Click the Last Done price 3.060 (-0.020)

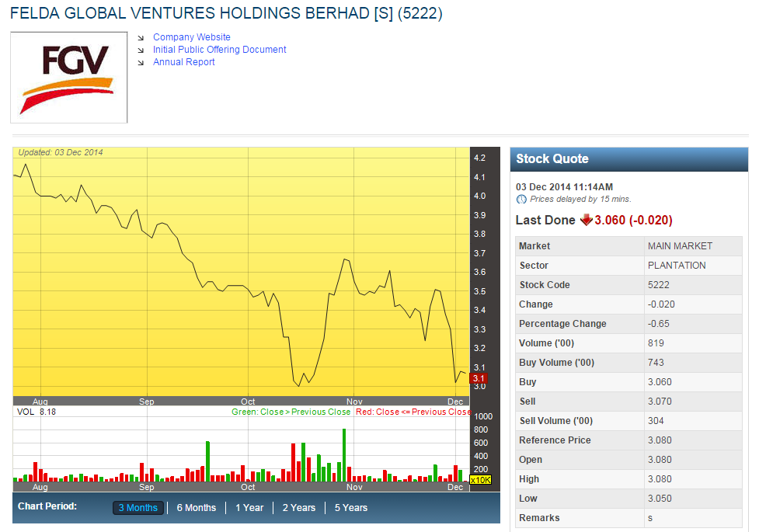pyautogui.click(x=633, y=221)
